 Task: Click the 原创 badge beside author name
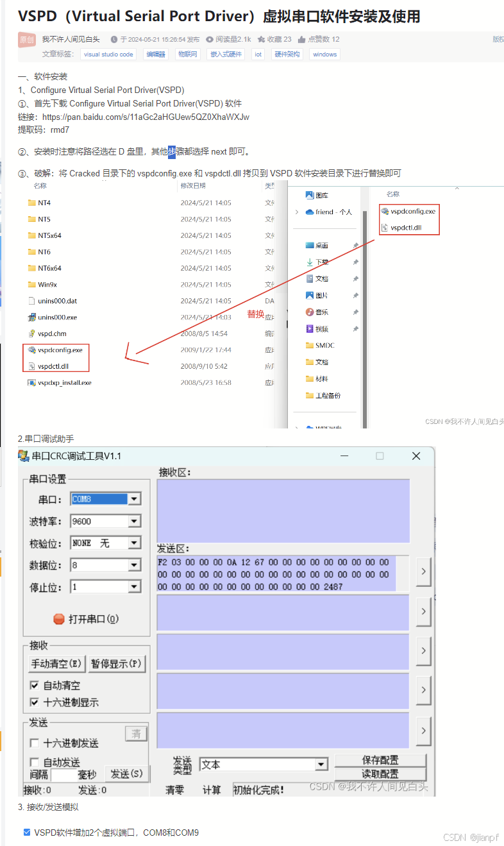click(x=27, y=39)
